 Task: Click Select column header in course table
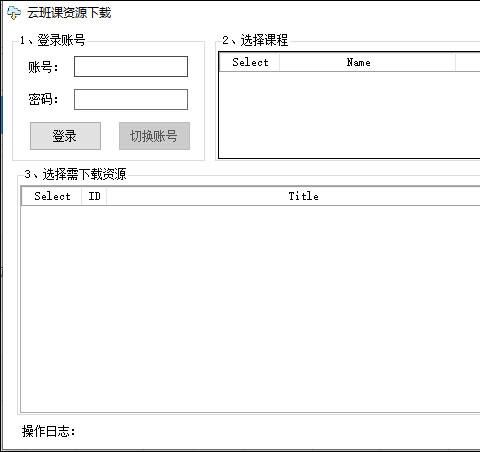pyautogui.click(x=250, y=62)
